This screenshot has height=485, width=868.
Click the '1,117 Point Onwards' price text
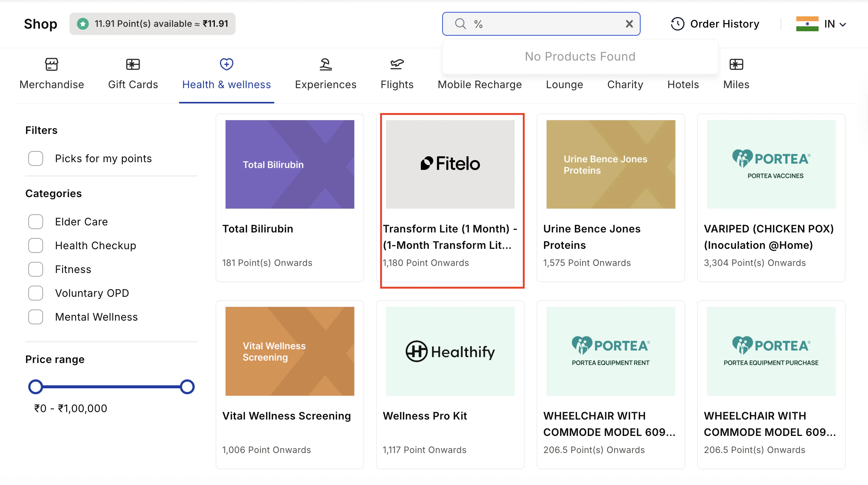coord(424,450)
